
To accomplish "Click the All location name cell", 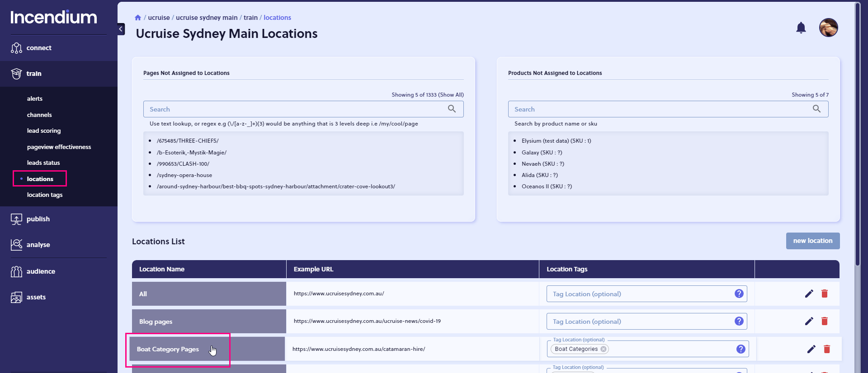I will 209,294.
